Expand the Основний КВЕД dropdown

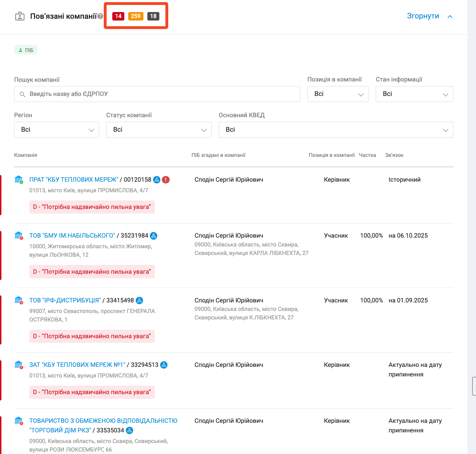click(x=336, y=130)
